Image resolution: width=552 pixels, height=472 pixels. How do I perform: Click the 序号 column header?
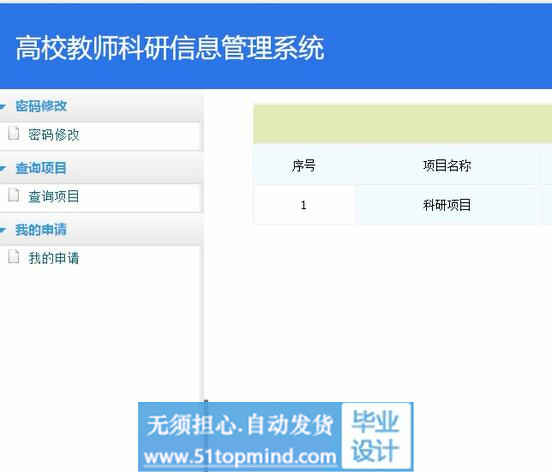tap(303, 166)
